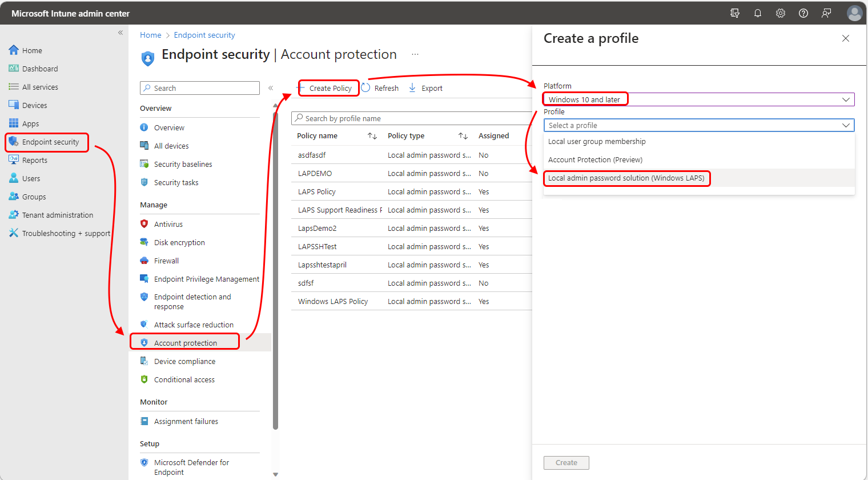Open the help question mark icon
Viewport: 868px width, 480px height.
(803, 13)
